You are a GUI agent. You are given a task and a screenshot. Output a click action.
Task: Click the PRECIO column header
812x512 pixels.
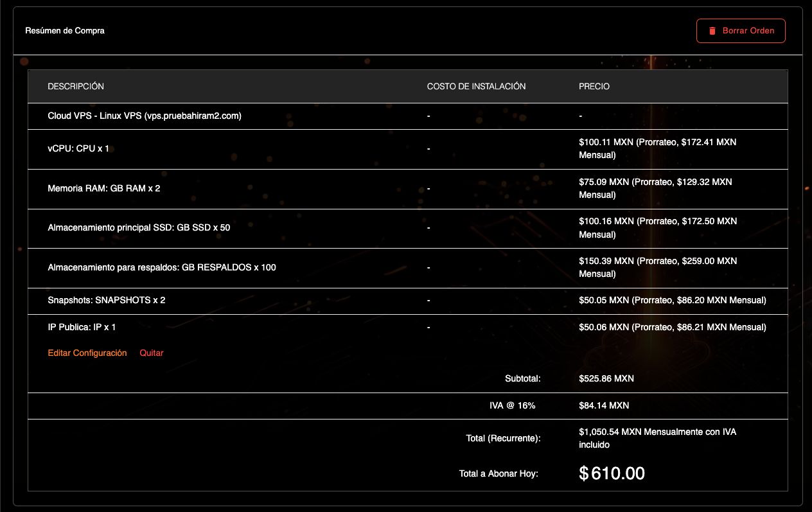click(594, 87)
